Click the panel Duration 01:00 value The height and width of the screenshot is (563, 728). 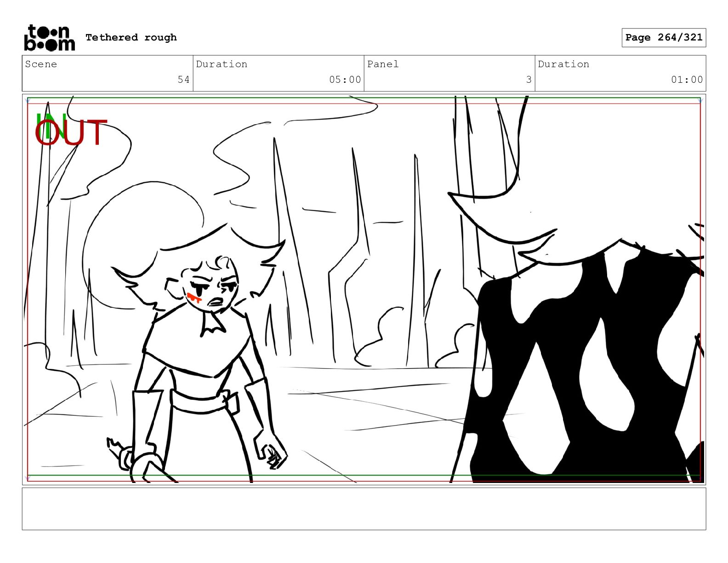pyautogui.click(x=687, y=80)
